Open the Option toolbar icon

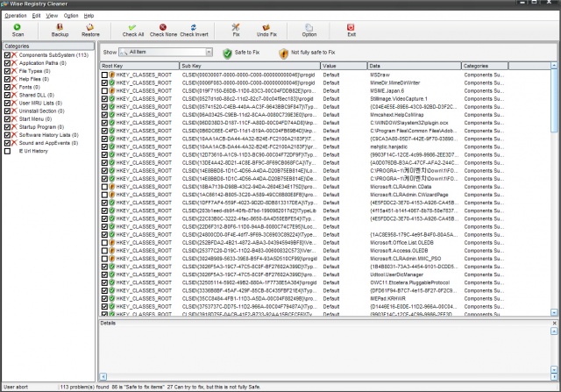pos(309,30)
